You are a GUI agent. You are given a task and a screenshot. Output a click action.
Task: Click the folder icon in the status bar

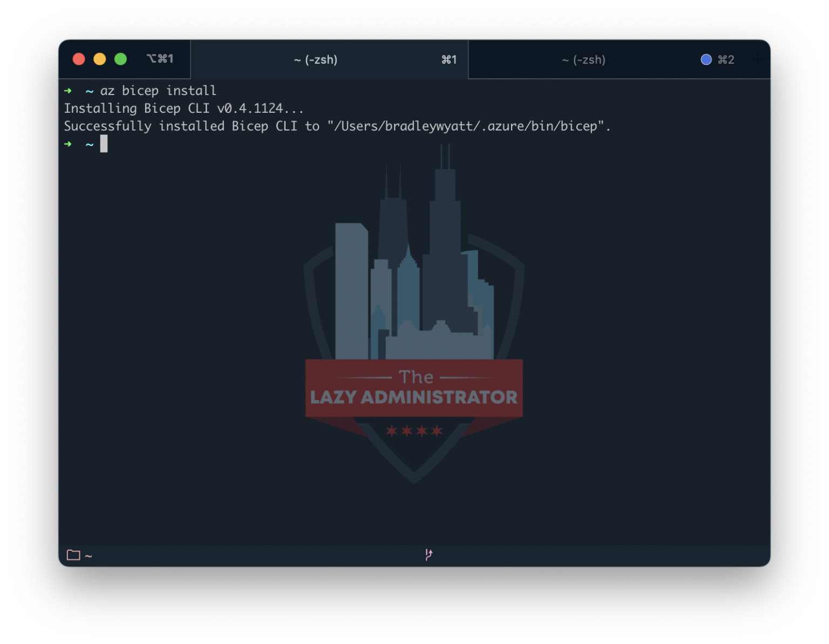click(x=73, y=555)
